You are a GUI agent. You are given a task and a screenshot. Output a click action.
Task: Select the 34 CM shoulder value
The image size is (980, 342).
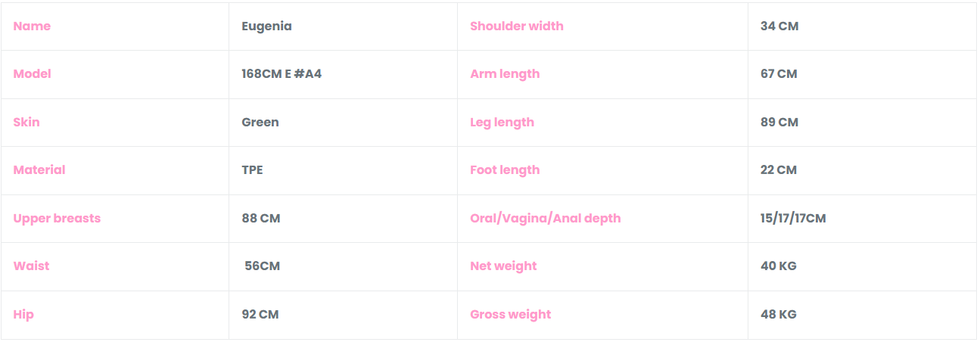(779, 26)
